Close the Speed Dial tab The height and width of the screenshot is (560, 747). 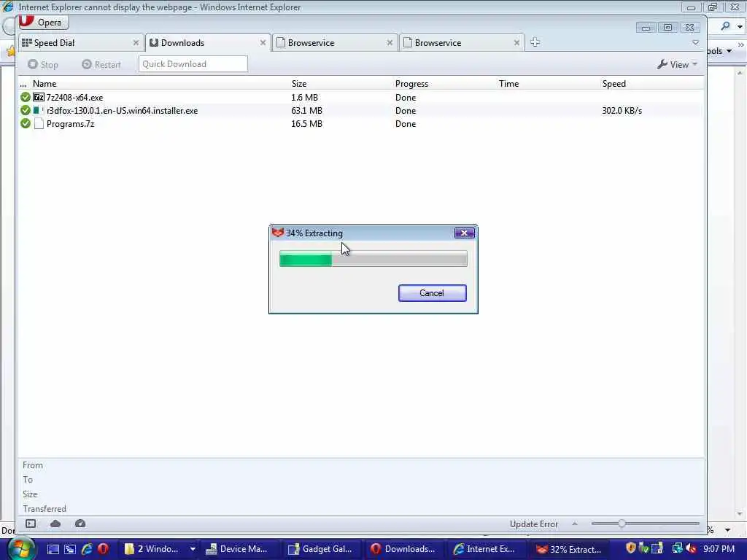pyautogui.click(x=136, y=43)
